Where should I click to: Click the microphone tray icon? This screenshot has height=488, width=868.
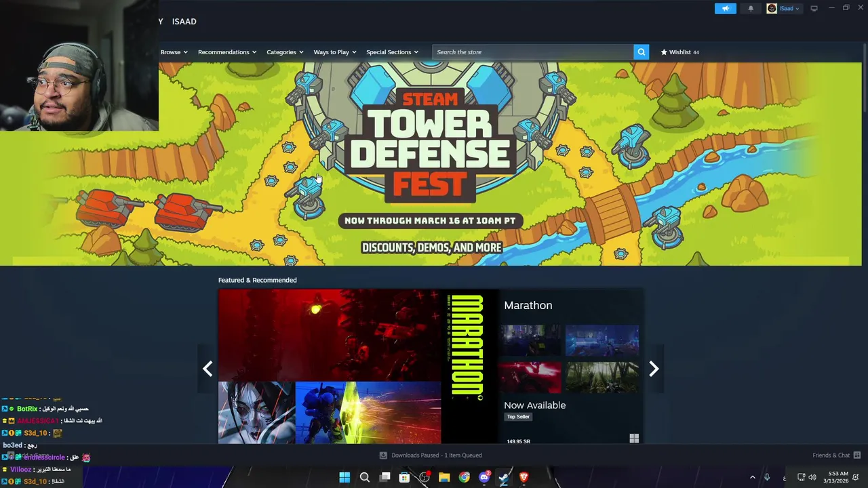[x=767, y=477]
